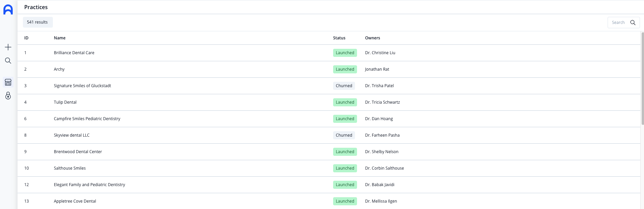Click owner Dr. Mellissa Ilgen
Image resolution: width=644 pixels, height=209 pixels.
(381, 201)
